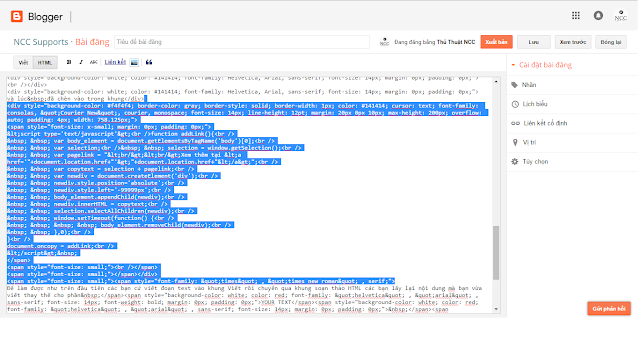Click the Thủ Thuật NCC author name
The image size is (640, 363).
456,42
